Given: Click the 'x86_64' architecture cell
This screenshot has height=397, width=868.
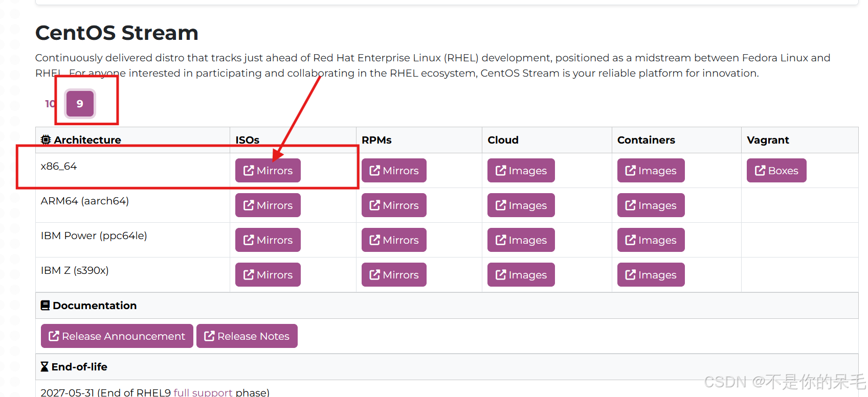Looking at the screenshot, I should point(132,171).
